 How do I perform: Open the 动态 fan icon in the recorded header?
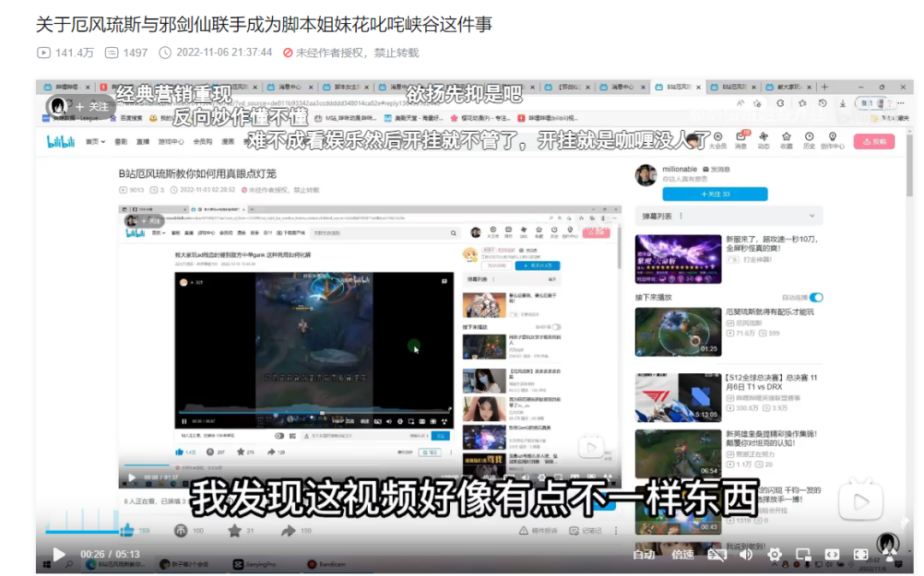[764, 141]
